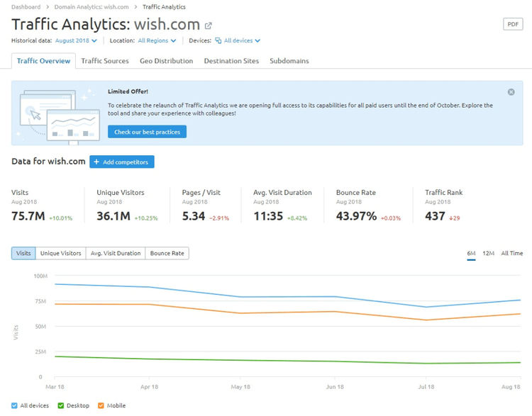Click the Bounce Rate value 43.97%
Image resolution: width=532 pixels, height=416 pixels.
(x=356, y=216)
